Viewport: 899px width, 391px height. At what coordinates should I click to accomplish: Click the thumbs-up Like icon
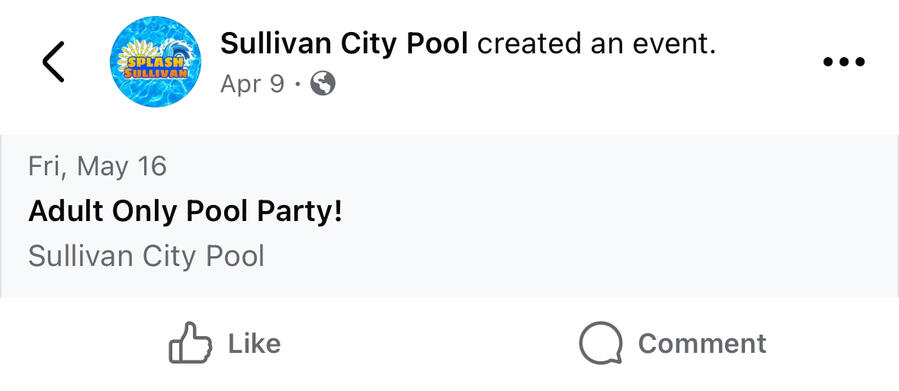[x=190, y=343]
